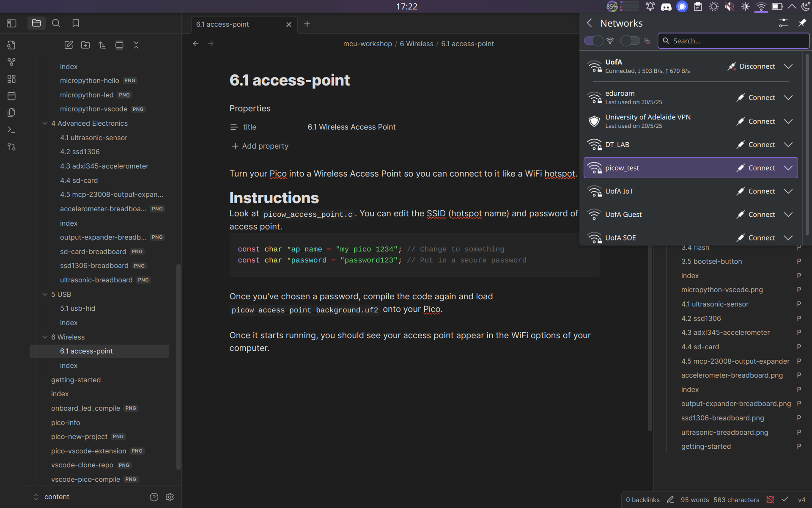Enable the airplane mode switch
This screenshot has width=812, height=508.
pos(630,41)
